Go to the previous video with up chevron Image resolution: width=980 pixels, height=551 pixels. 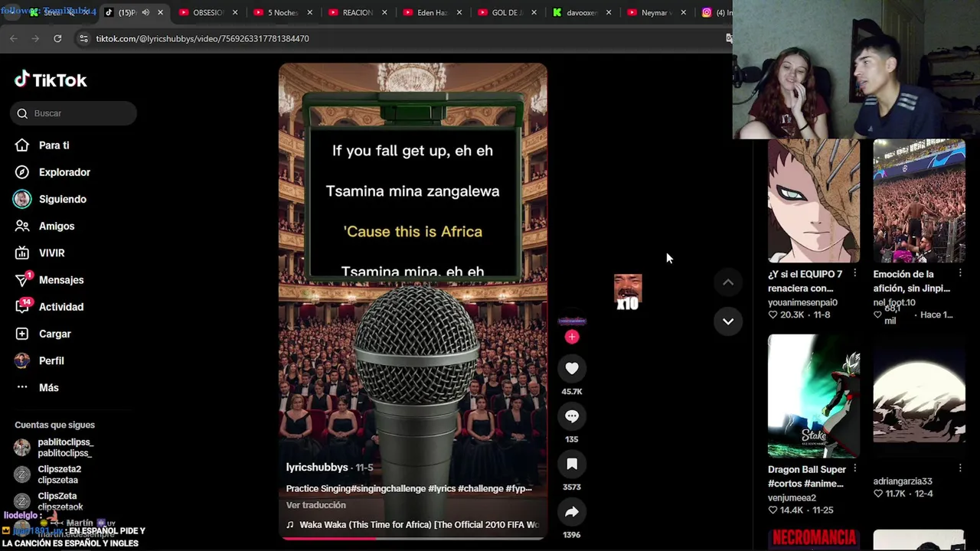click(728, 282)
